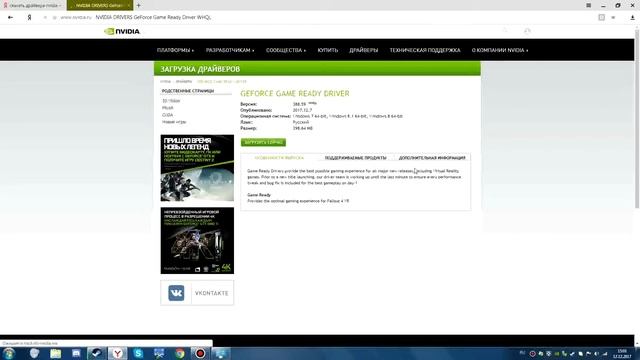Open the PhysX related link
The width and height of the screenshot is (640, 360).
coord(168,108)
